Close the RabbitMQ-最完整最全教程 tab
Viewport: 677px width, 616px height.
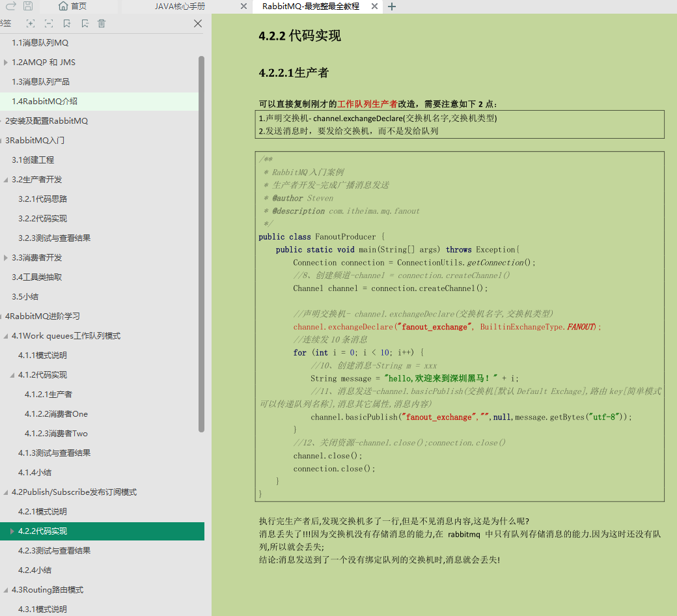click(374, 7)
